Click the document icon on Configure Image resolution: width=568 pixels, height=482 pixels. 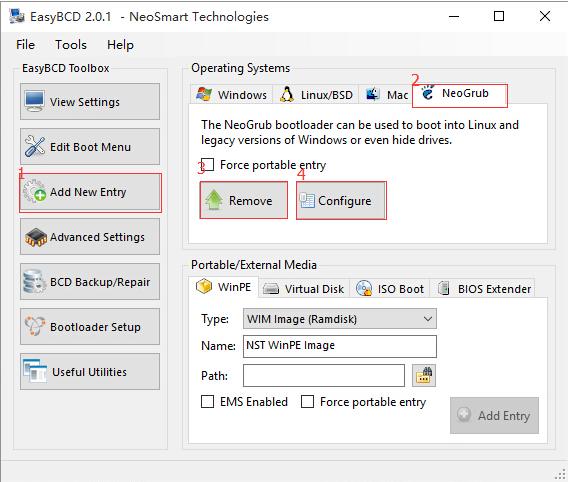tap(307, 200)
